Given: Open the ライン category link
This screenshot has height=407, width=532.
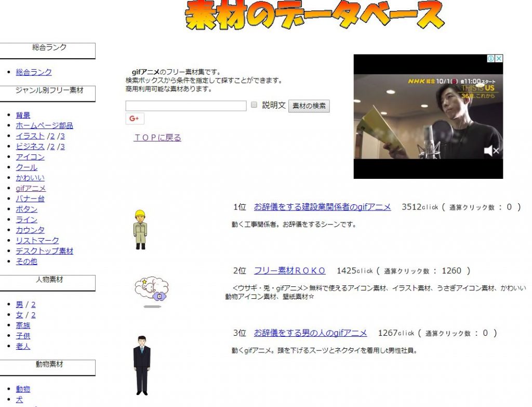Looking at the screenshot, I should coord(26,220).
